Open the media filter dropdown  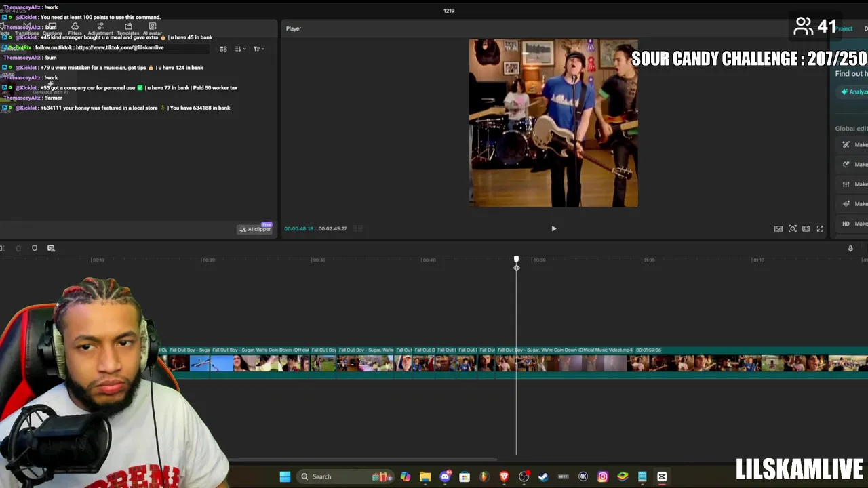tap(258, 49)
